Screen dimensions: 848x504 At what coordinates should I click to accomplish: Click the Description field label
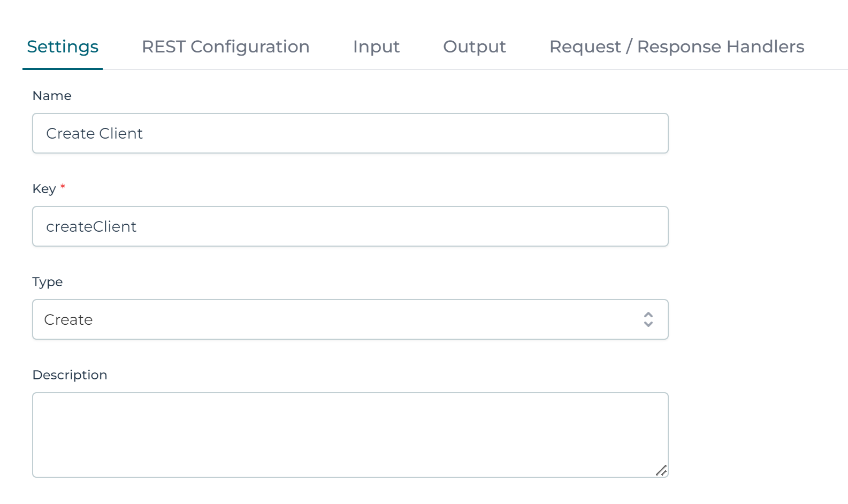70,375
